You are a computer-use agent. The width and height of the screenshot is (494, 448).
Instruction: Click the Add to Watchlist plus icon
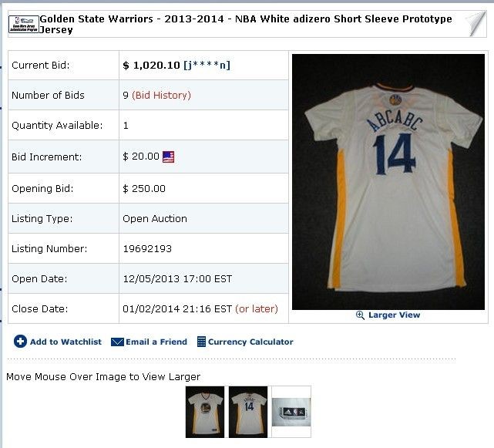[x=20, y=341]
